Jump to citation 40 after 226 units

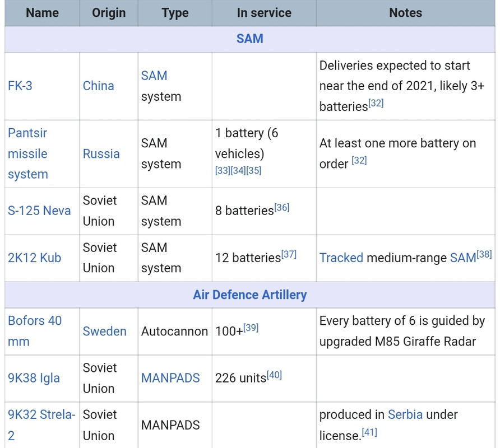pyautogui.click(x=274, y=375)
